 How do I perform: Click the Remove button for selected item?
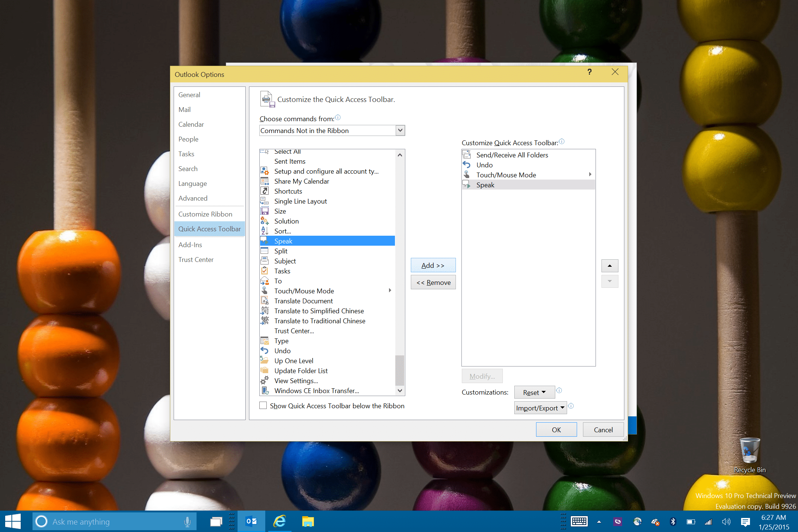click(x=432, y=282)
